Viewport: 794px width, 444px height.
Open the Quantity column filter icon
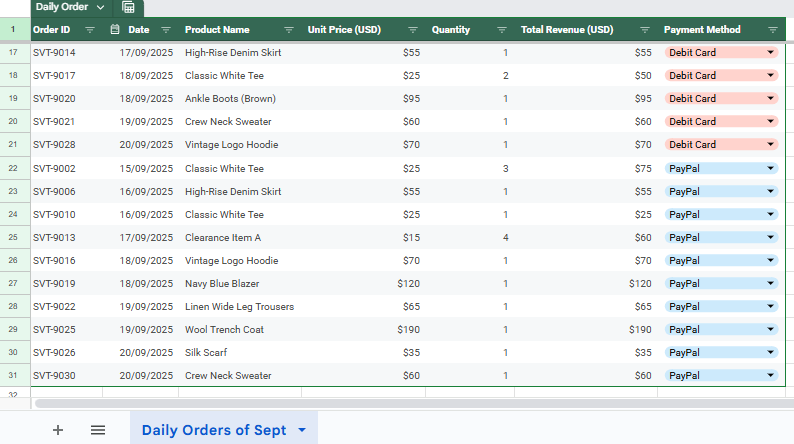click(x=502, y=30)
